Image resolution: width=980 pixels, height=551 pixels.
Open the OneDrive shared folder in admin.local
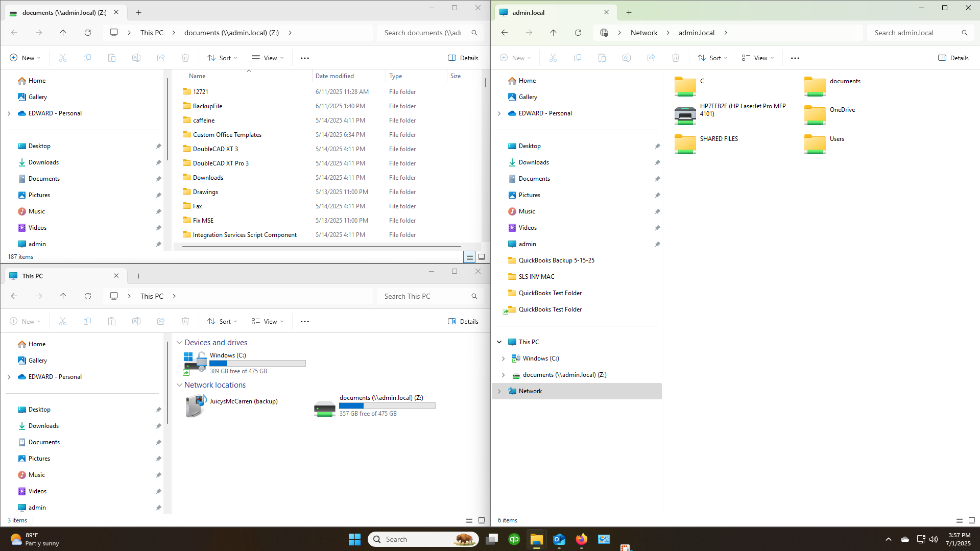pyautogui.click(x=815, y=115)
